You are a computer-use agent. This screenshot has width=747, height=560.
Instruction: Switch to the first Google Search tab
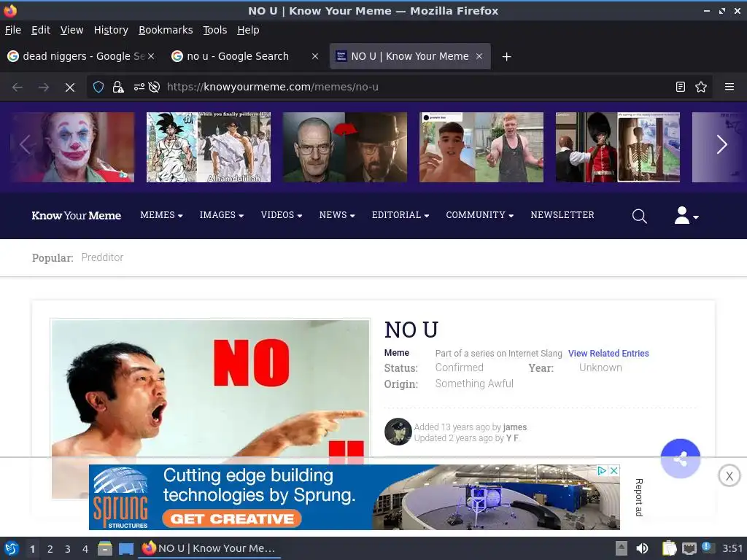pos(76,56)
